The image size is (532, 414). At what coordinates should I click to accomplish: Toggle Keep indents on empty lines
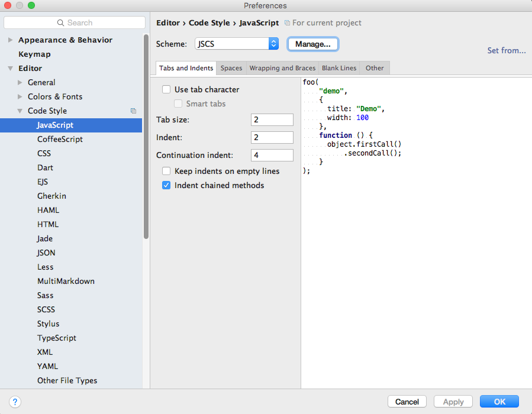[167, 171]
